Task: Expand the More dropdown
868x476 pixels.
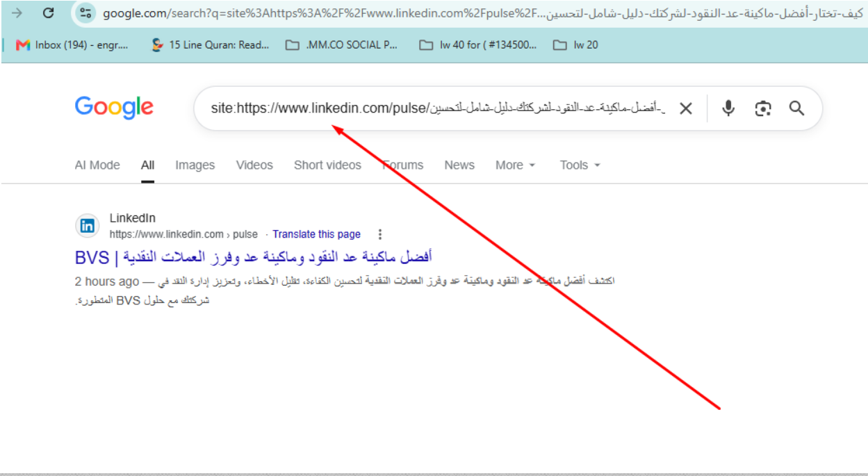Action: click(515, 165)
